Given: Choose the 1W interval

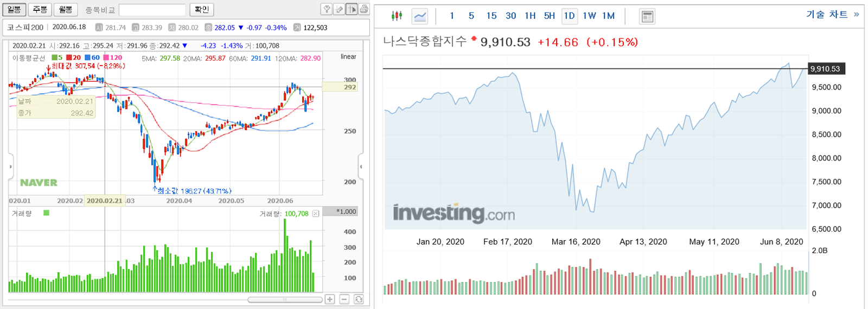Looking at the screenshot, I should click(589, 16).
